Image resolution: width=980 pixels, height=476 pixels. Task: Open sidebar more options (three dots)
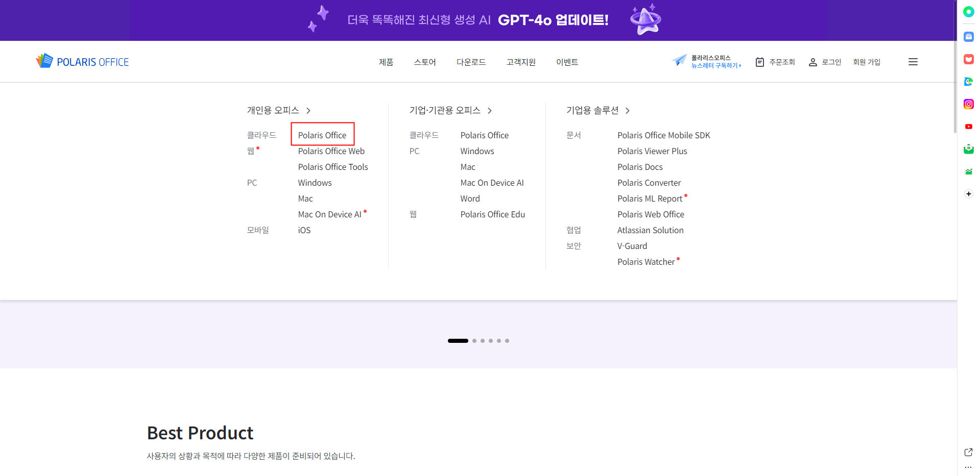[x=969, y=467]
